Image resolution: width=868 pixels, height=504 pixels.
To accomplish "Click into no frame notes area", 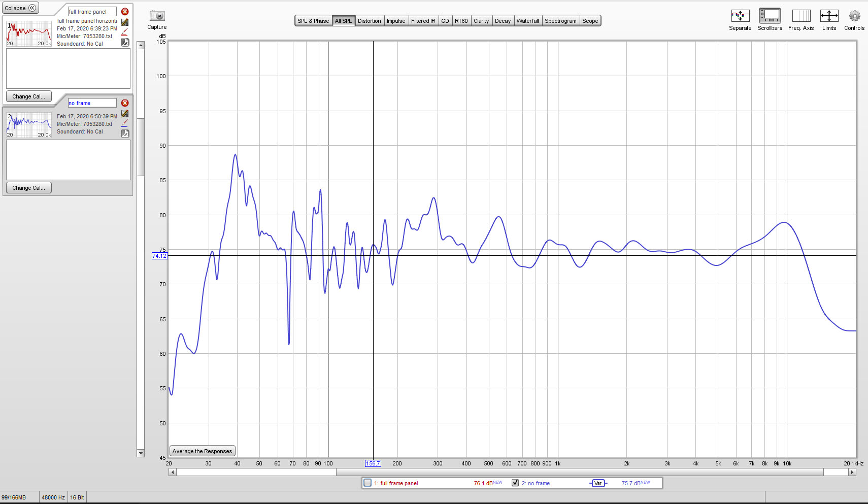I will click(68, 160).
